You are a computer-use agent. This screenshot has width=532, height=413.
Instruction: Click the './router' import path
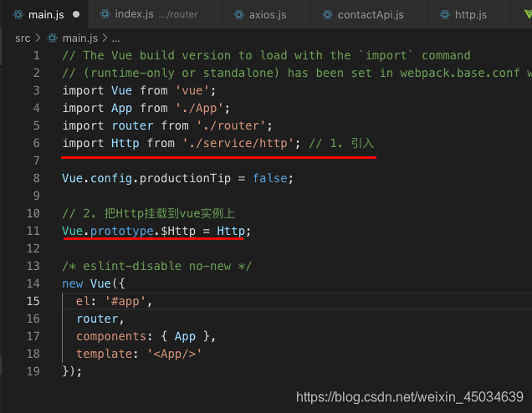tap(231, 125)
